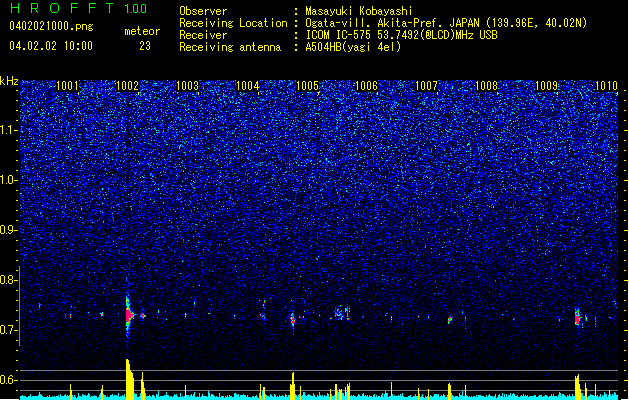
Task: Click the 1003 time marker
Action: tap(187, 86)
